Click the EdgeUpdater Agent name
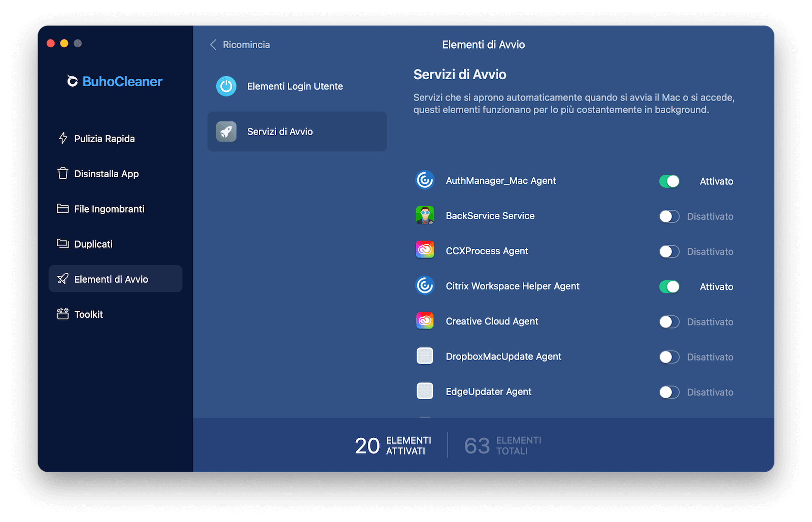 tap(489, 391)
